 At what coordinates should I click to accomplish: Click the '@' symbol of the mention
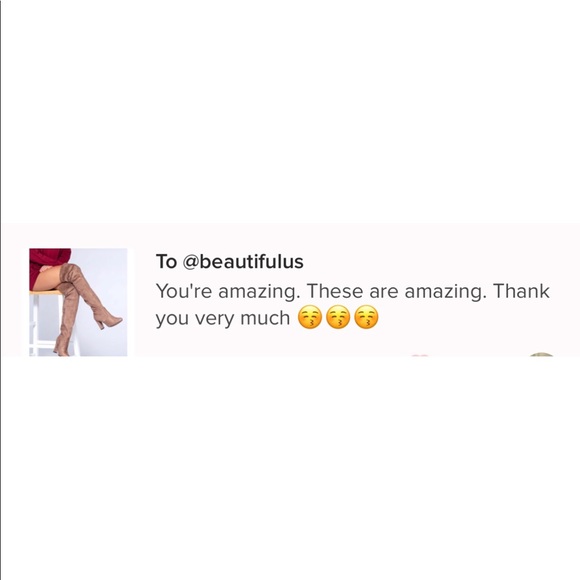(190, 262)
